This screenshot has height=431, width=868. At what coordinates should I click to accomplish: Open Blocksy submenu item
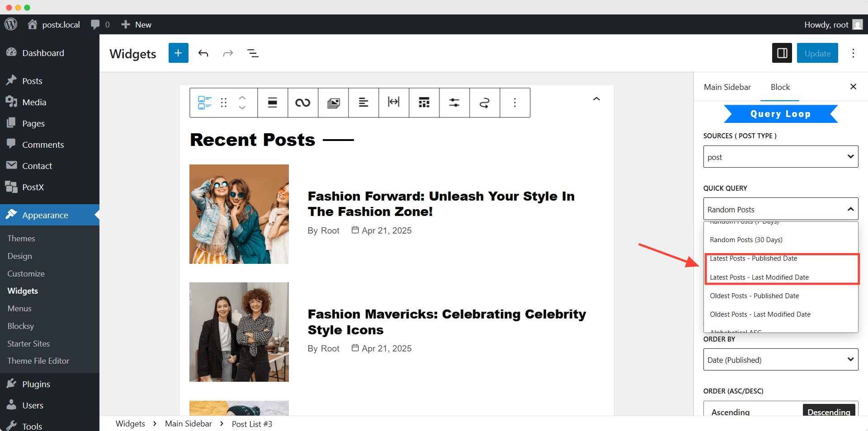[x=21, y=326]
